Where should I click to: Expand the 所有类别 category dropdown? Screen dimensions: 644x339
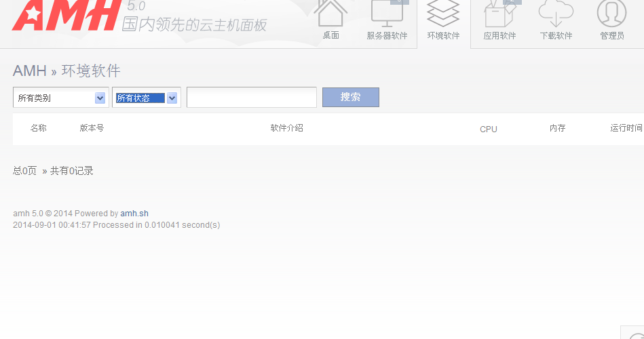pos(60,98)
